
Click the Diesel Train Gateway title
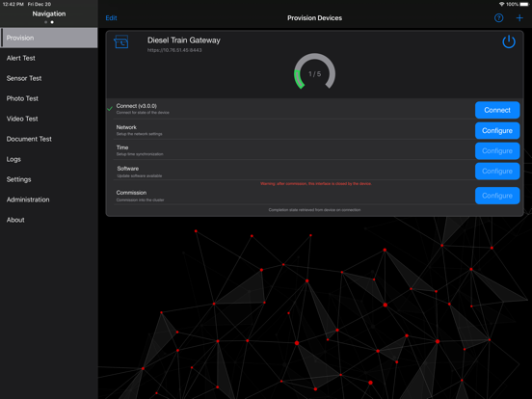tap(183, 40)
